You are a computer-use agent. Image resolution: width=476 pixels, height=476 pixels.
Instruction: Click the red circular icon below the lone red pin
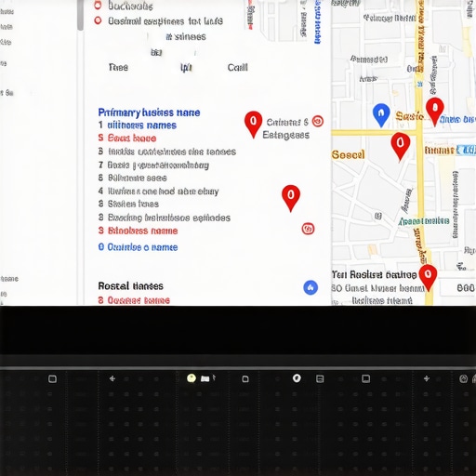(x=308, y=229)
